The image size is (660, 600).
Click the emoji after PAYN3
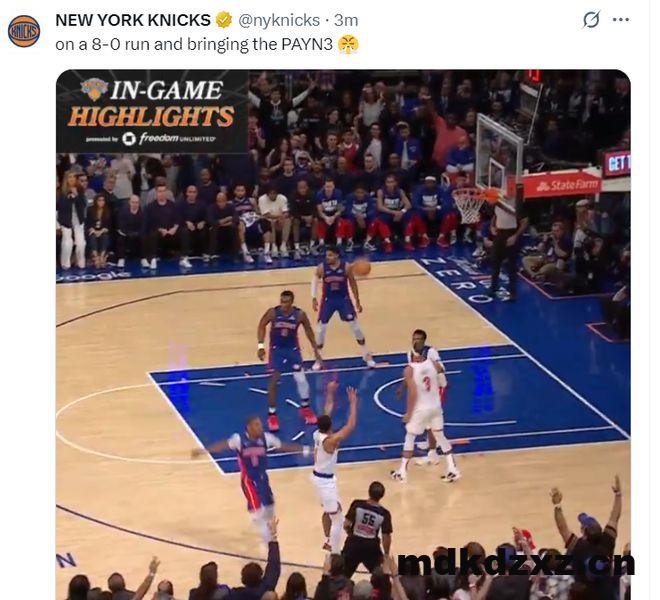(x=348, y=44)
